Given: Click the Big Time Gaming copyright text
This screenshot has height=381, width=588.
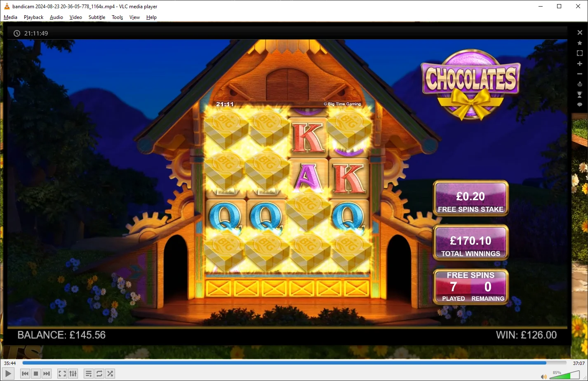Looking at the screenshot, I should click(342, 104).
